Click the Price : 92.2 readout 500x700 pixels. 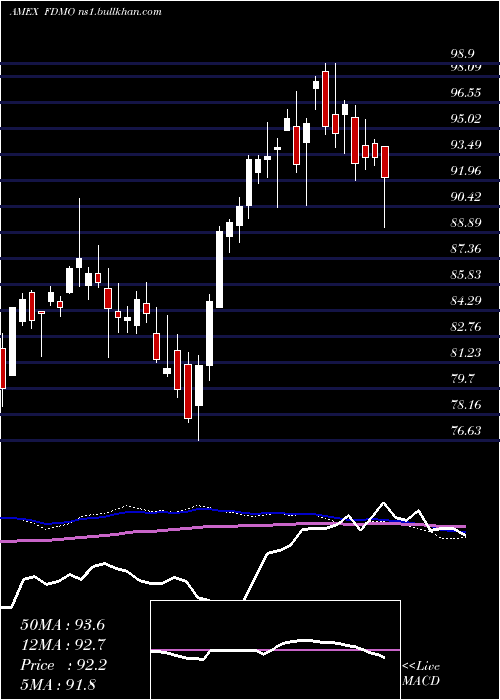63,665
